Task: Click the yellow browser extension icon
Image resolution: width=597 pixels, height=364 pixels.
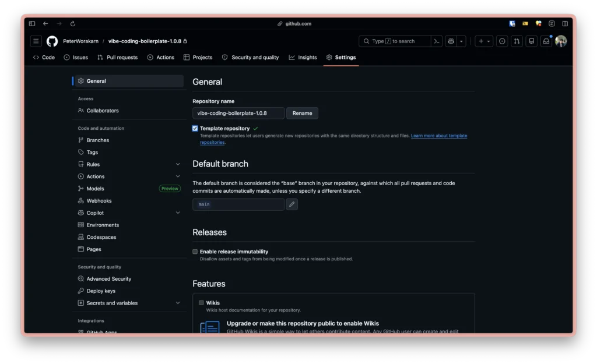Action: coord(525,23)
